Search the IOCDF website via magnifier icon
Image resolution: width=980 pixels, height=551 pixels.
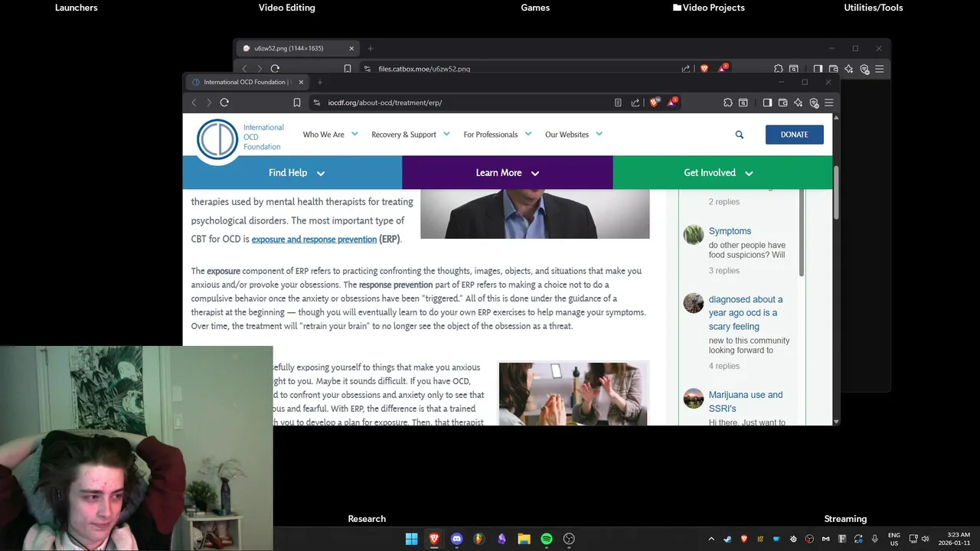pos(740,135)
